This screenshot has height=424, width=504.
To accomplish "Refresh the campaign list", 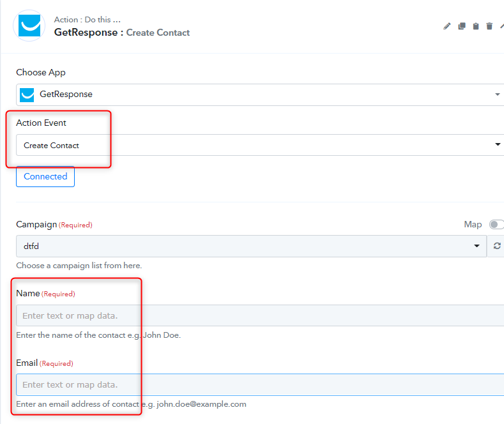I will point(496,246).
